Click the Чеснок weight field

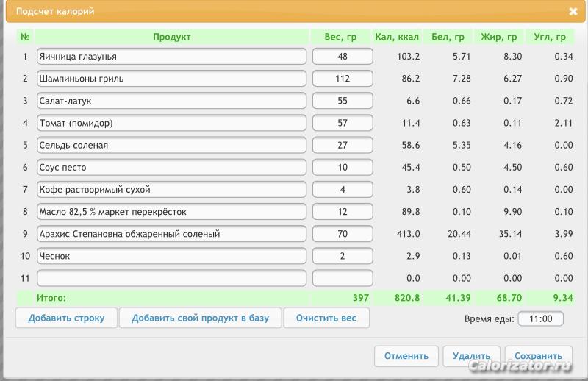tap(343, 256)
